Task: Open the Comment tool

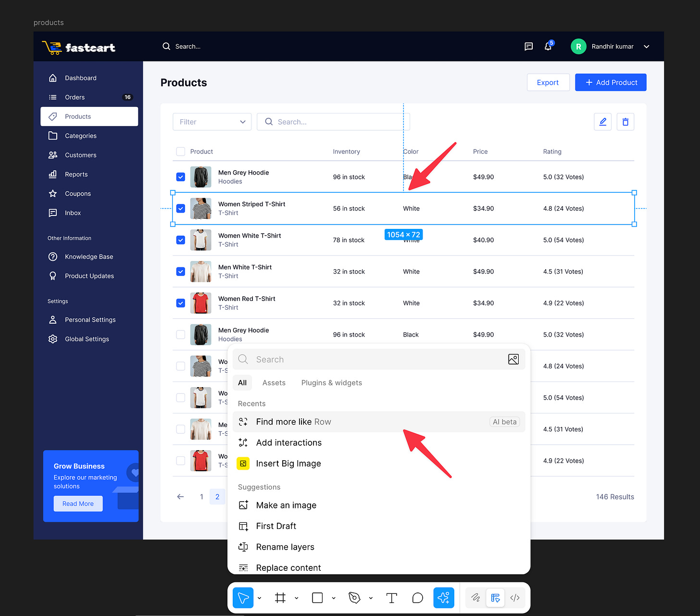Action: (417, 598)
